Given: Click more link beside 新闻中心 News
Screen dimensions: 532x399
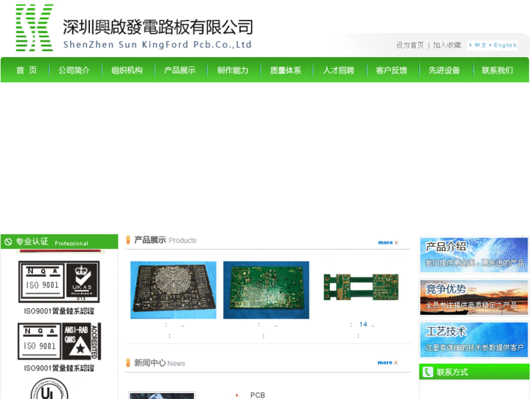Looking at the screenshot, I should click(x=388, y=362).
